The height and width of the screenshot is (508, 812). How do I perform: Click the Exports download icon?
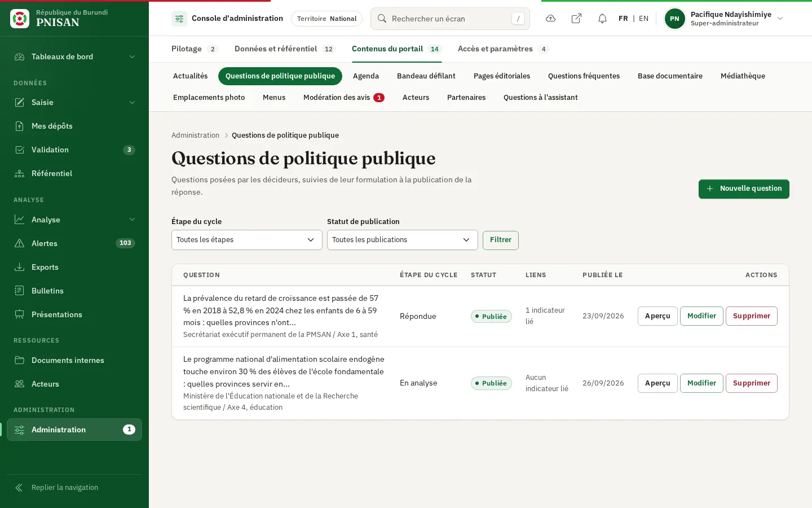point(20,267)
